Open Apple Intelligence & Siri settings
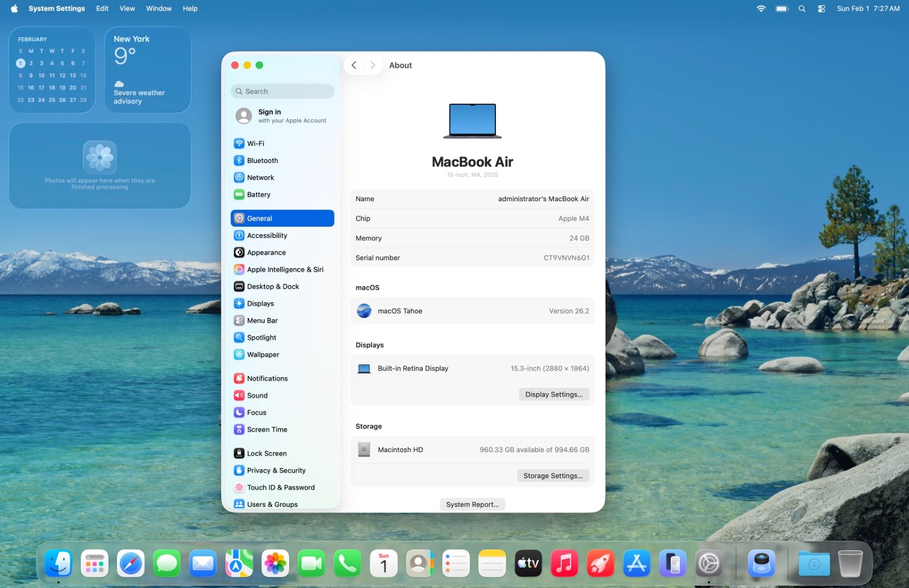This screenshot has width=909, height=588. pos(285,270)
